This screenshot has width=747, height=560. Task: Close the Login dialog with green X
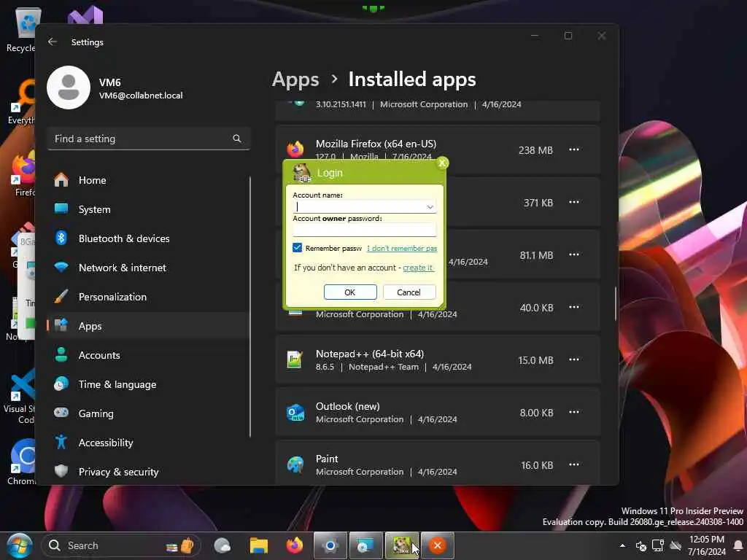click(x=442, y=163)
